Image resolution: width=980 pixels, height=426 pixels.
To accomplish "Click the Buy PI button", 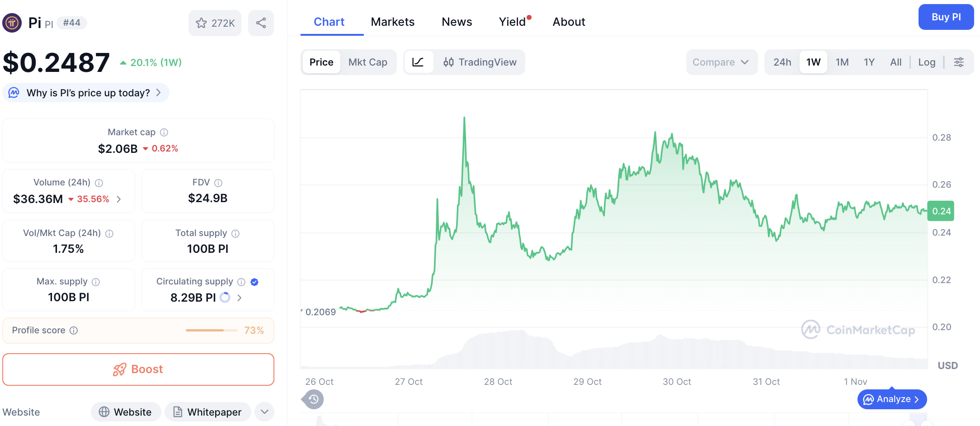I will coord(946,17).
